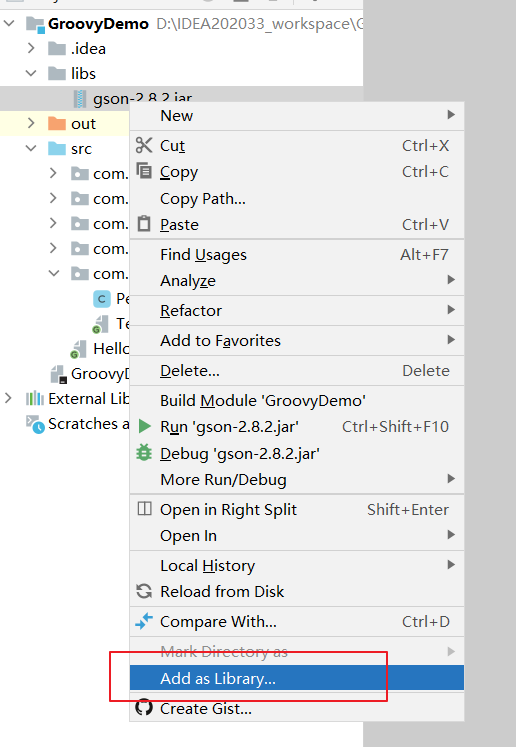Select Build Module 'GroovyDemo'

(297, 400)
